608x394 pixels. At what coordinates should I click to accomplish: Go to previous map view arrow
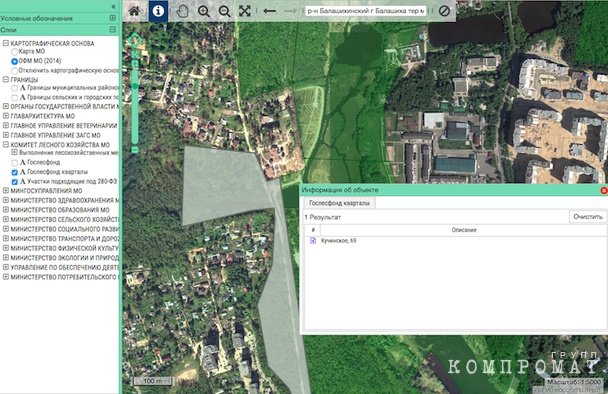pyautogui.click(x=269, y=11)
